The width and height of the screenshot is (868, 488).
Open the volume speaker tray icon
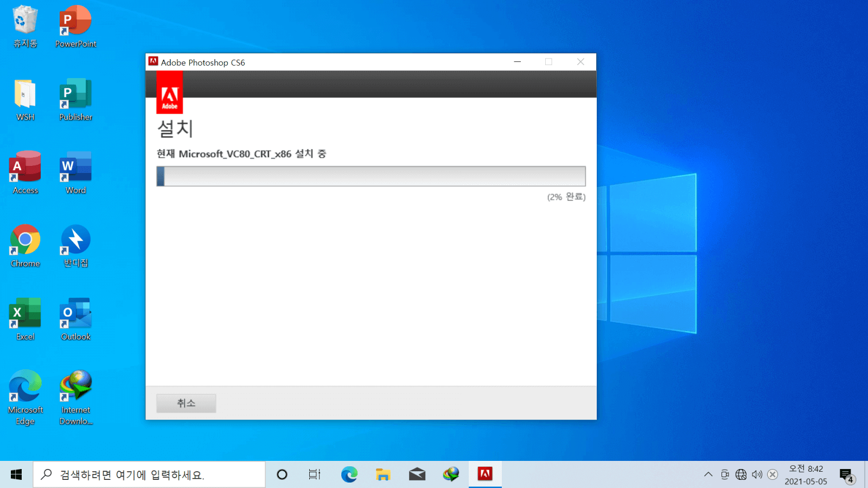757,474
